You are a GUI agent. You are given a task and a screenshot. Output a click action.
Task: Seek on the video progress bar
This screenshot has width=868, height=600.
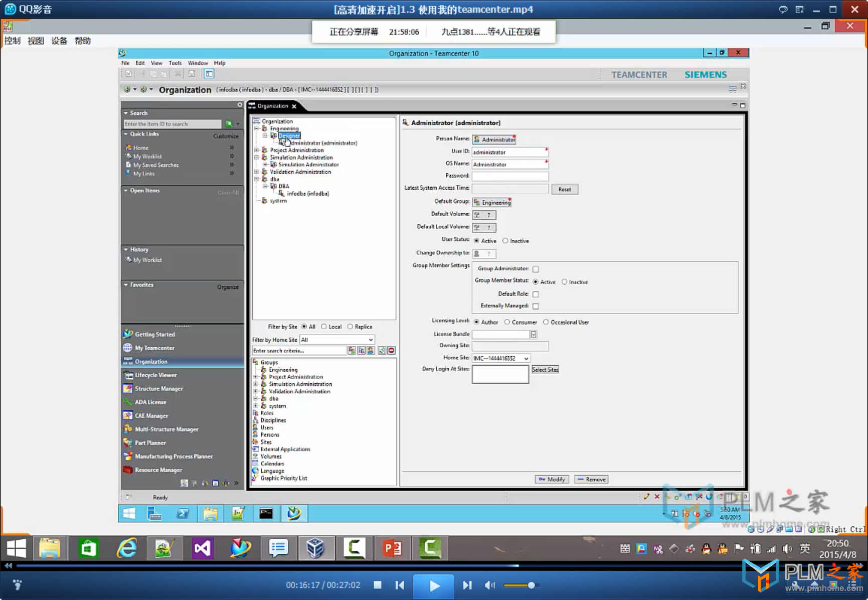coord(434,565)
